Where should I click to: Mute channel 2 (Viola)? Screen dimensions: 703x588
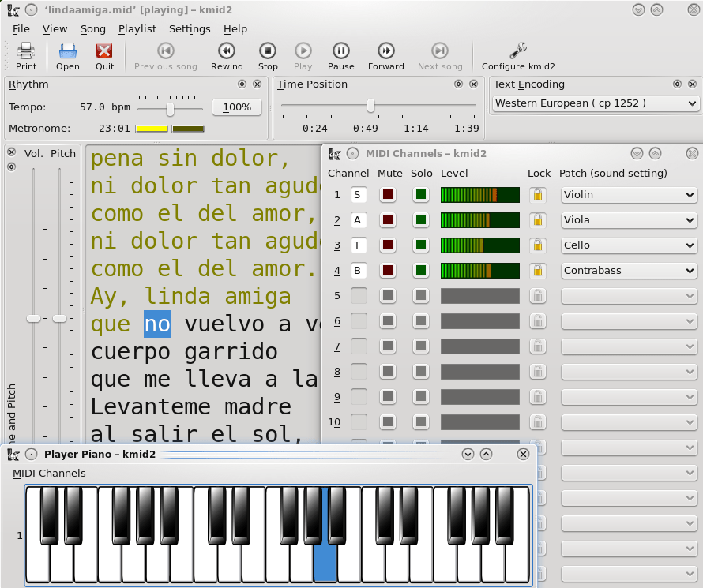pyautogui.click(x=386, y=220)
